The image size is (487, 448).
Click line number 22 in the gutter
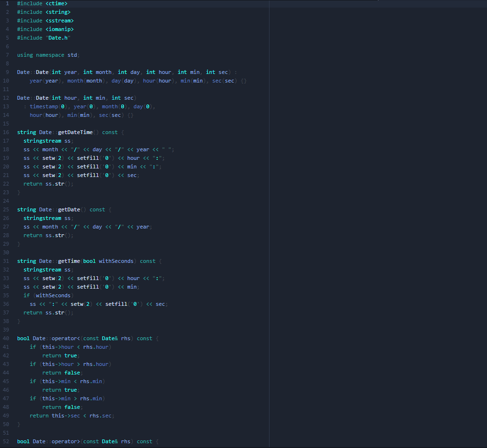point(6,184)
